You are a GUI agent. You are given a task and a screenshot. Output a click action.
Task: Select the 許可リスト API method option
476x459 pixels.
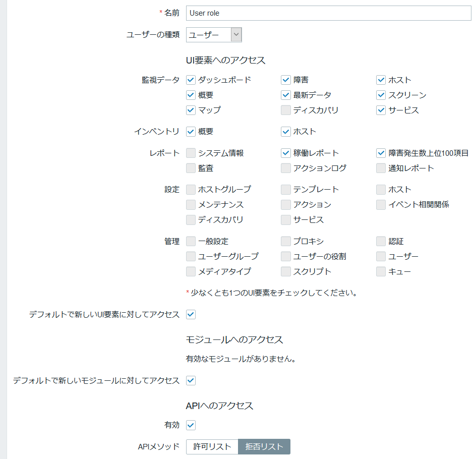pos(212,446)
